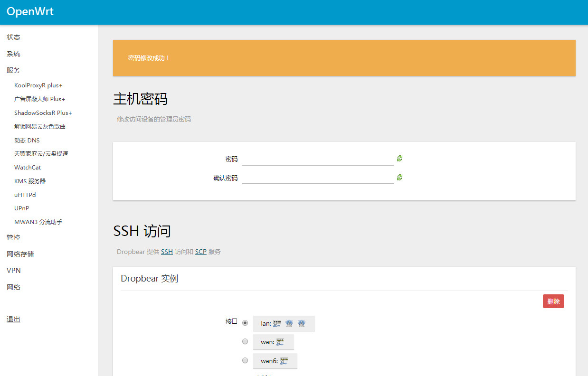Screen dimensions: 588x376
Task: Select the lan interface radio button
Action: (245, 323)
